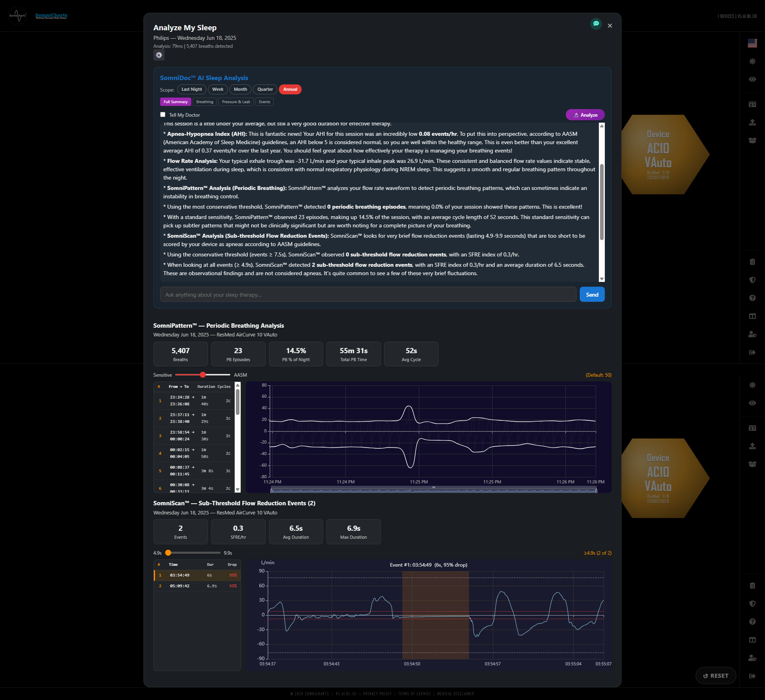Click the privacy shield icon
Viewport: 765px width, 700px height.
point(752,280)
